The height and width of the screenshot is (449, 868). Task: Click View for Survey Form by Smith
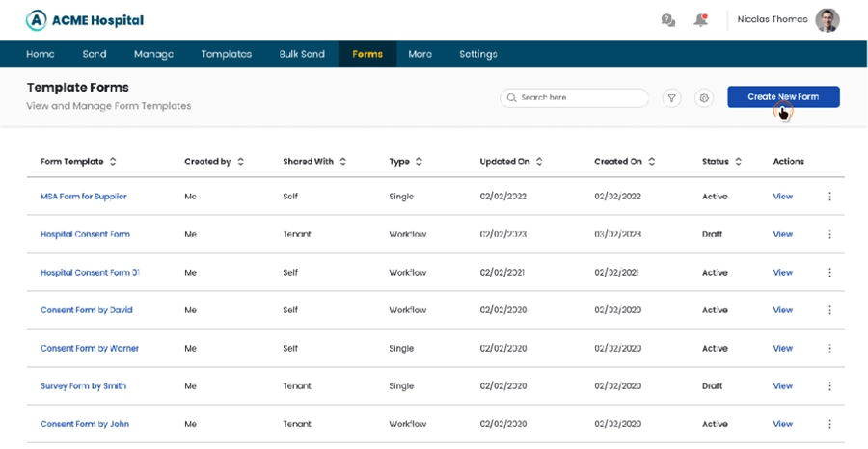[x=783, y=386]
